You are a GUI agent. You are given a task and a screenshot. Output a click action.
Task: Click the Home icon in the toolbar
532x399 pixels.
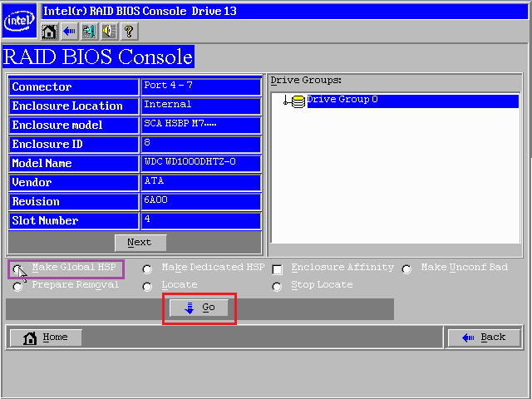point(49,32)
